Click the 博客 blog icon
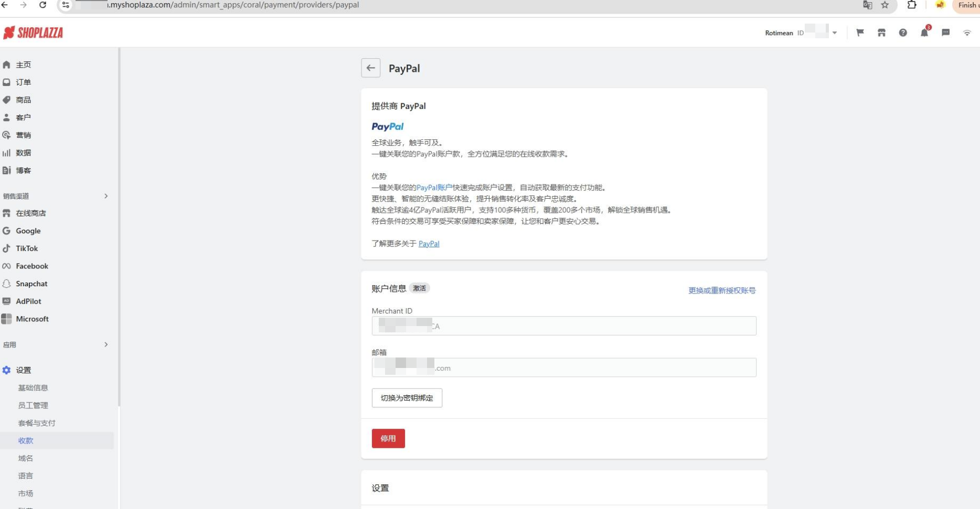The height and width of the screenshot is (509, 980). 6,170
